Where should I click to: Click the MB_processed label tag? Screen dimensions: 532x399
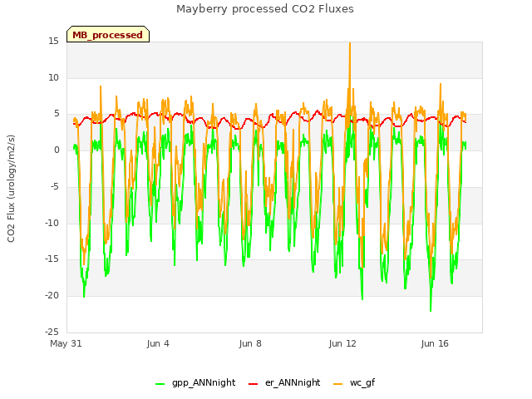pyautogui.click(x=108, y=34)
